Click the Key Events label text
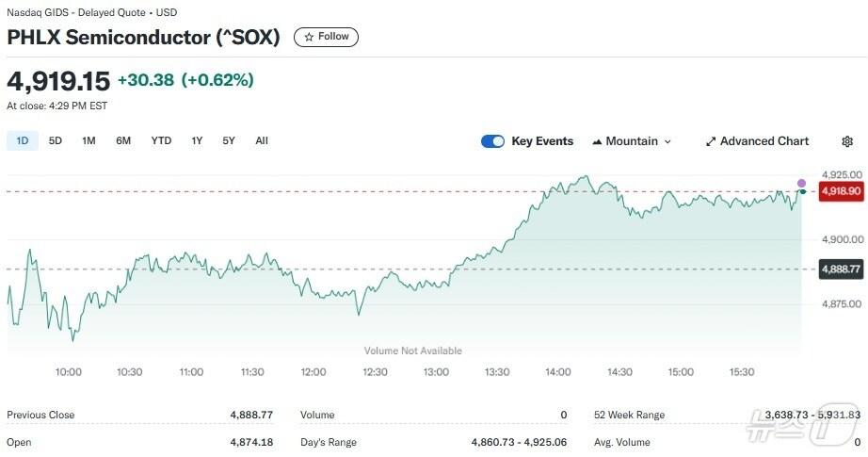868x457 pixels. pyautogui.click(x=542, y=141)
